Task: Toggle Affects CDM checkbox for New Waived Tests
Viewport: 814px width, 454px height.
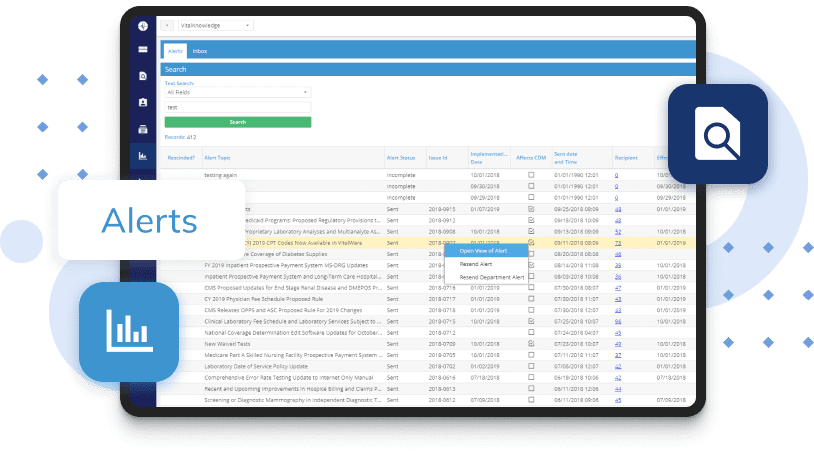Action: coord(531,343)
